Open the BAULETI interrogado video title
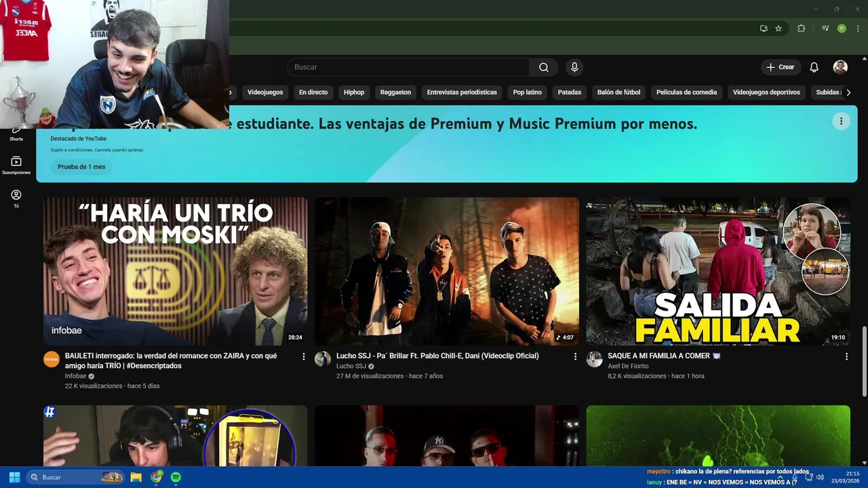 (171, 361)
